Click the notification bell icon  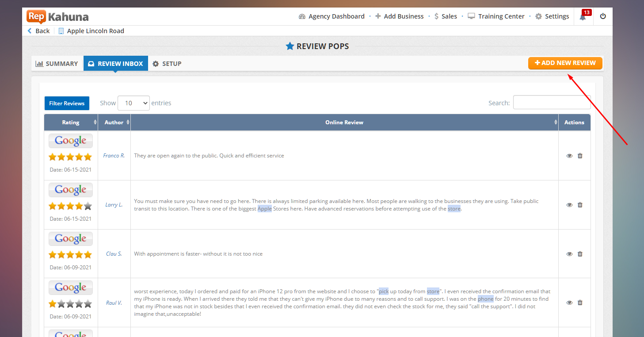pyautogui.click(x=583, y=17)
